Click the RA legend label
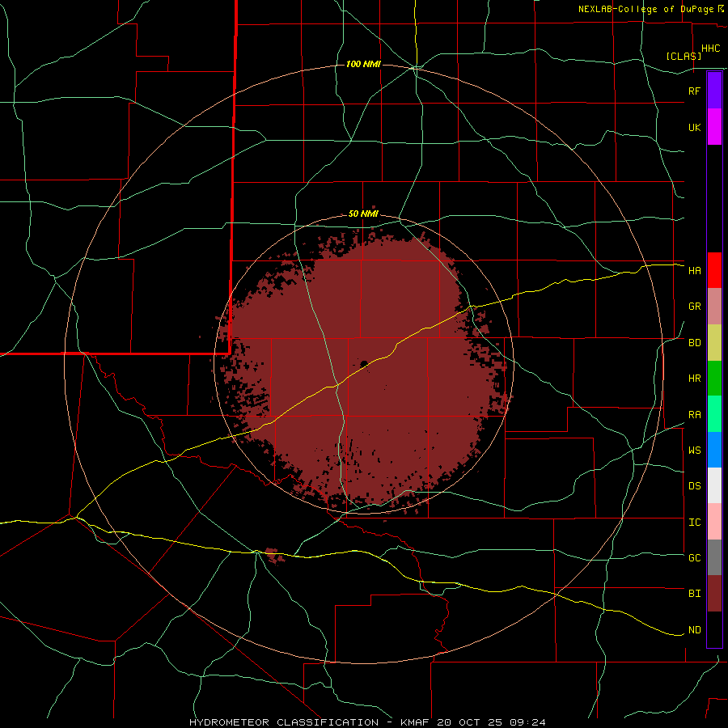728x728 pixels. pyautogui.click(x=694, y=415)
